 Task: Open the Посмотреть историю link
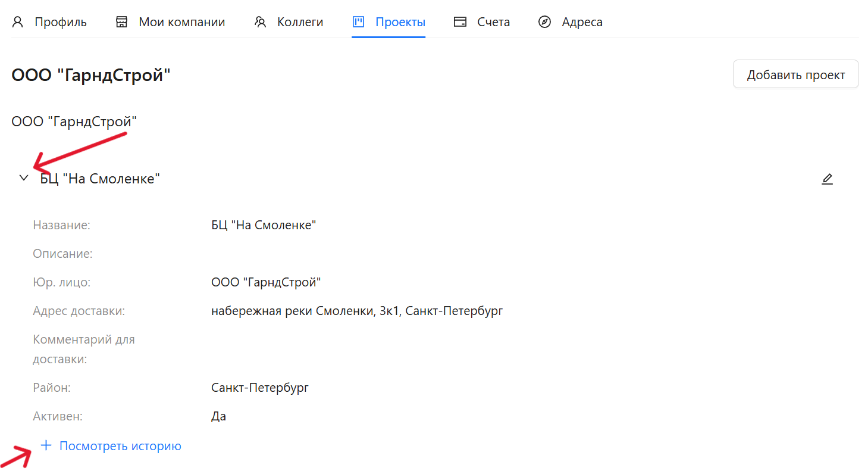(x=120, y=446)
